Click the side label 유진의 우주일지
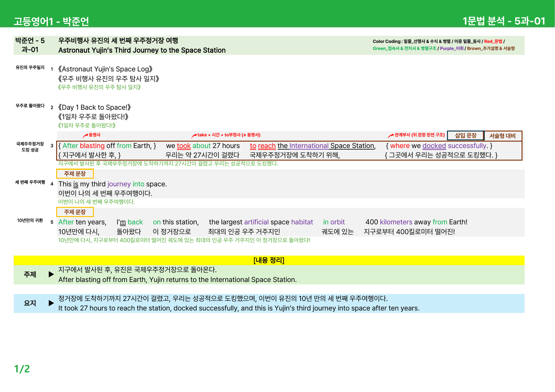 30,67
